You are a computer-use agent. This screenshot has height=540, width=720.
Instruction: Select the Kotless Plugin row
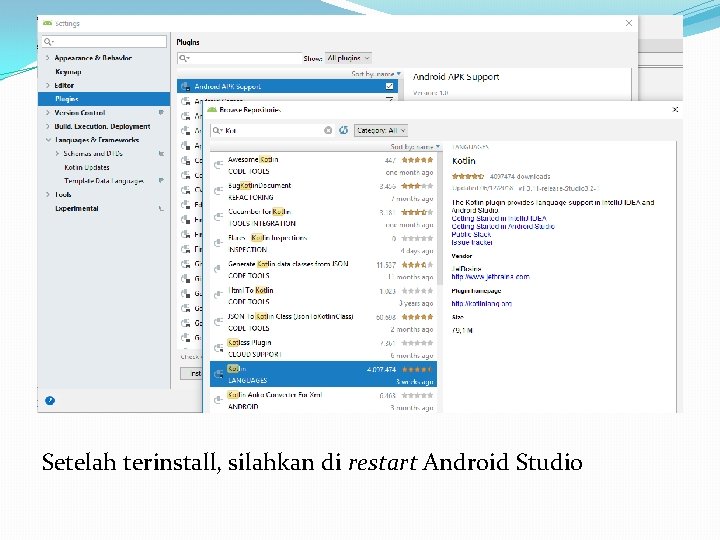pyautogui.click(x=324, y=349)
